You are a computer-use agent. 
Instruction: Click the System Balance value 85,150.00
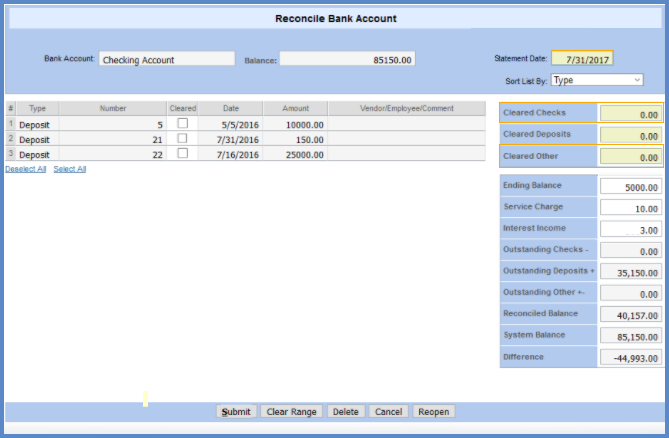click(631, 336)
